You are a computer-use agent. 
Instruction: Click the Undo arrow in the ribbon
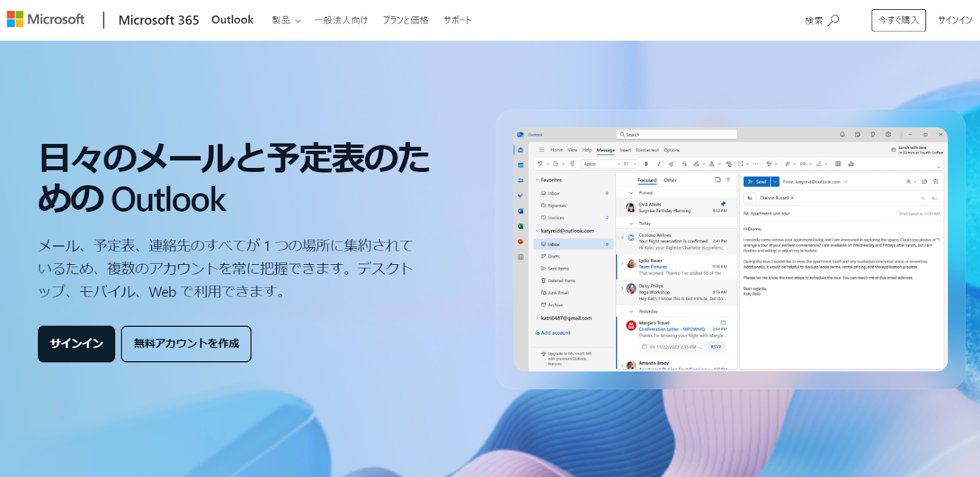click(540, 164)
